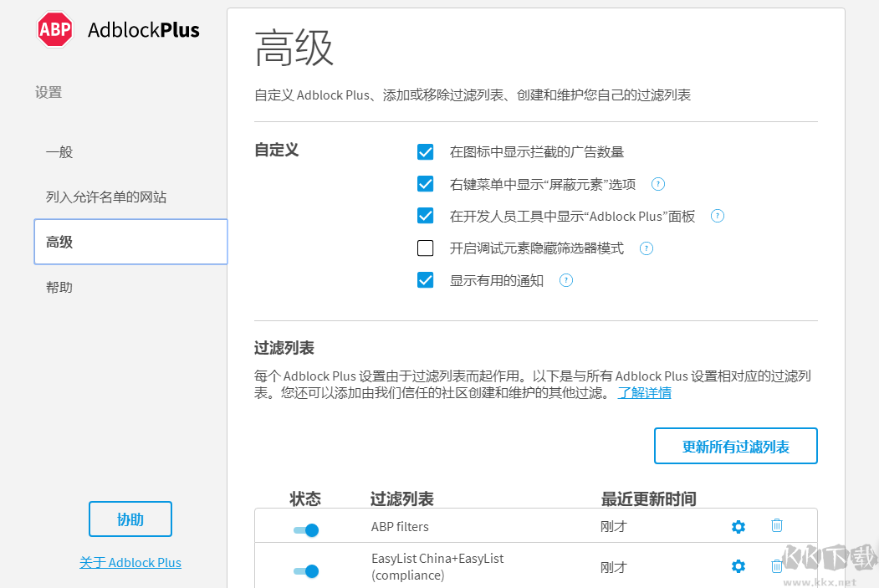Open the 帮助 section in sidebar

pos(59,287)
